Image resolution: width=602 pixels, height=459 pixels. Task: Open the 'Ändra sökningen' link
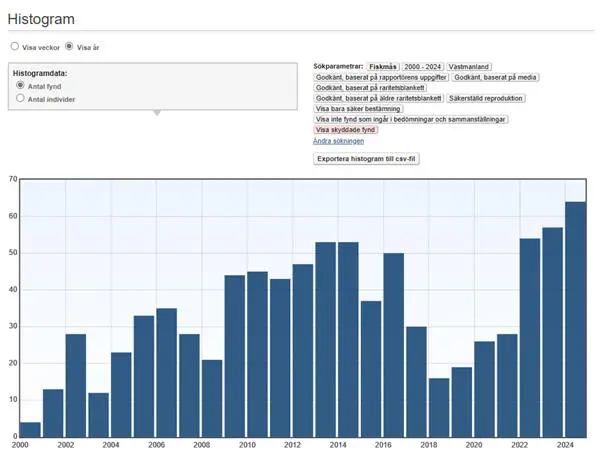pos(337,141)
